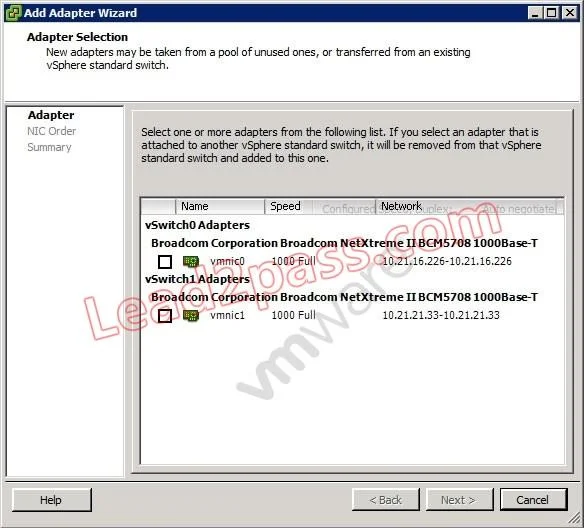This screenshot has width=584, height=528.
Task: Click the vSwitch0 Adapters group heading
Action: pos(197,225)
